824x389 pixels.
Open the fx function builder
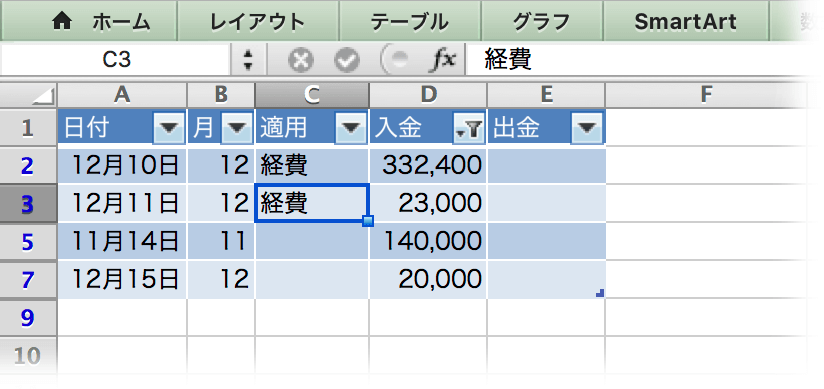pos(442,60)
